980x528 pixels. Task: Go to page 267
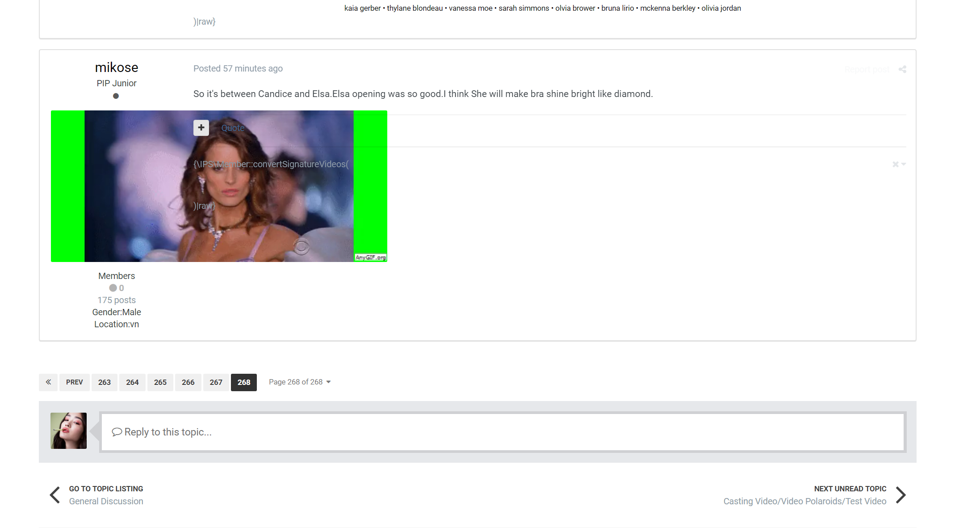pyautogui.click(x=216, y=382)
